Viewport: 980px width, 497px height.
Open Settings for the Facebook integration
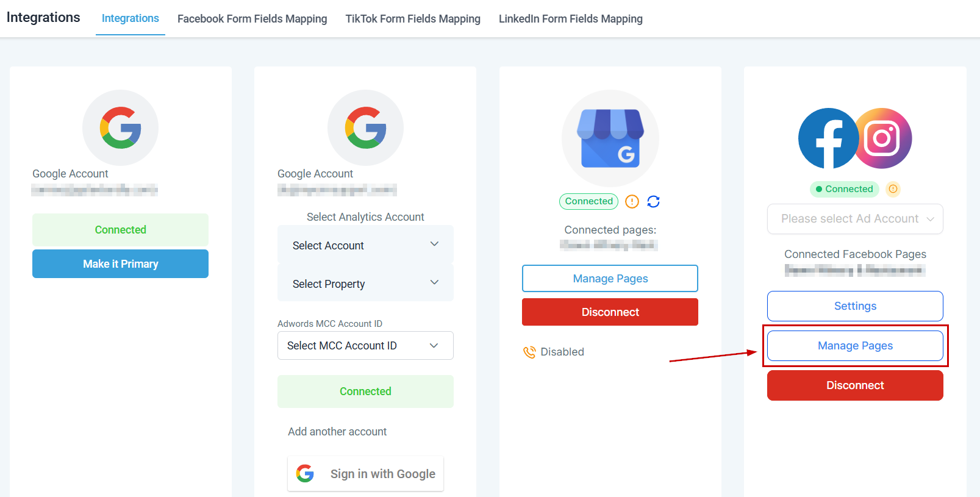855,306
